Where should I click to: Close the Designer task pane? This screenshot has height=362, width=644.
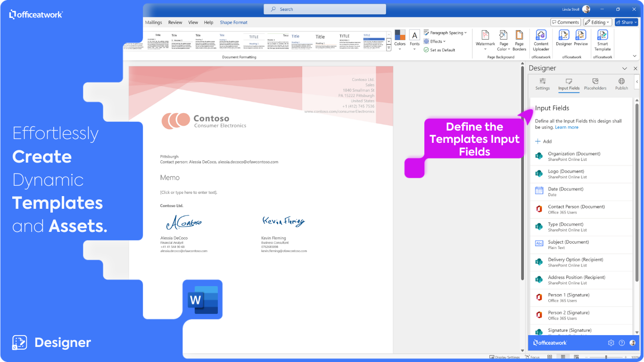tap(635, 68)
